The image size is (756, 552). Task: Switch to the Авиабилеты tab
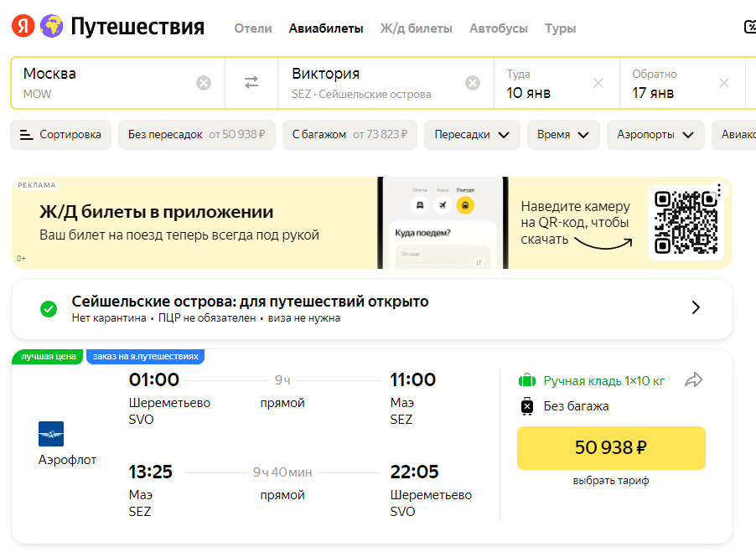(326, 28)
